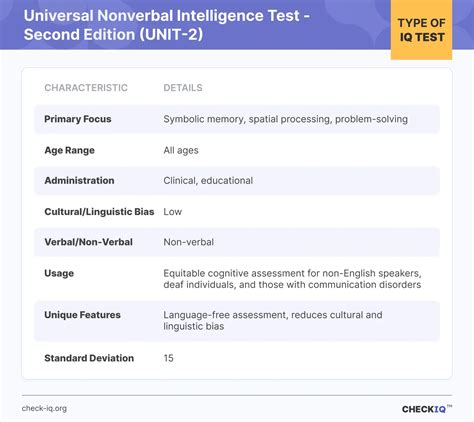Click the Standard Deviation value 15
Viewport: 474px width, 422px height.
168,358
